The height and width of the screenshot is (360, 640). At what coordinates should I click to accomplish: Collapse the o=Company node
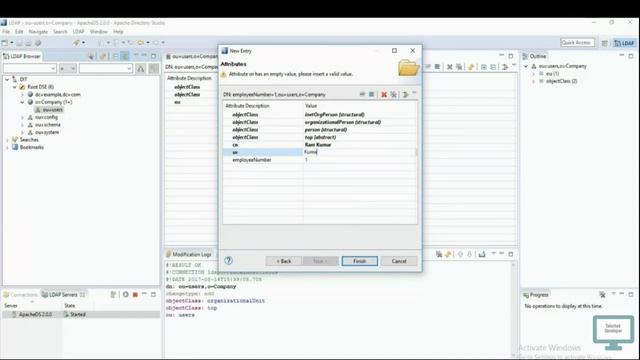click(x=22, y=102)
